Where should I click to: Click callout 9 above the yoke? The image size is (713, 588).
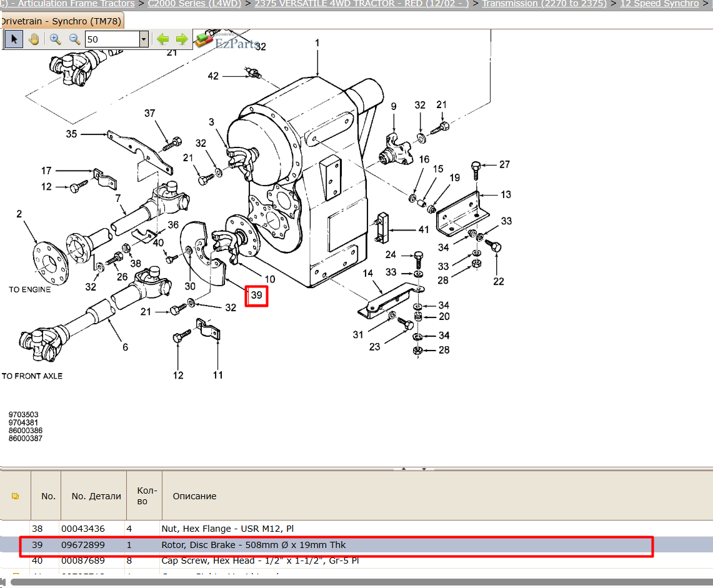click(x=394, y=106)
